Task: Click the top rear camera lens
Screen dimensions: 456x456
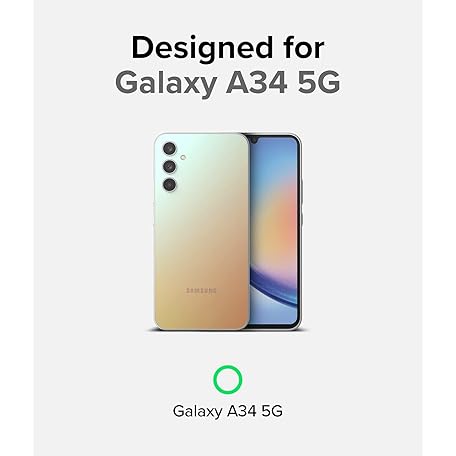Action: click(169, 148)
